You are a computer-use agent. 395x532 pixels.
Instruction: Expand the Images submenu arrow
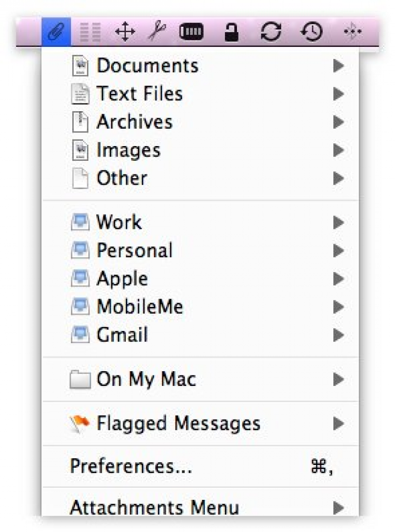(338, 150)
